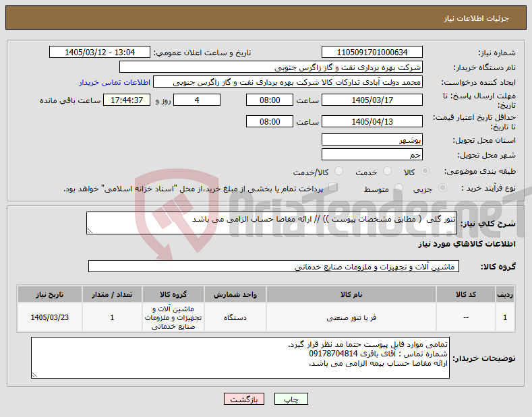Click the ردیف column header

(x=505, y=294)
